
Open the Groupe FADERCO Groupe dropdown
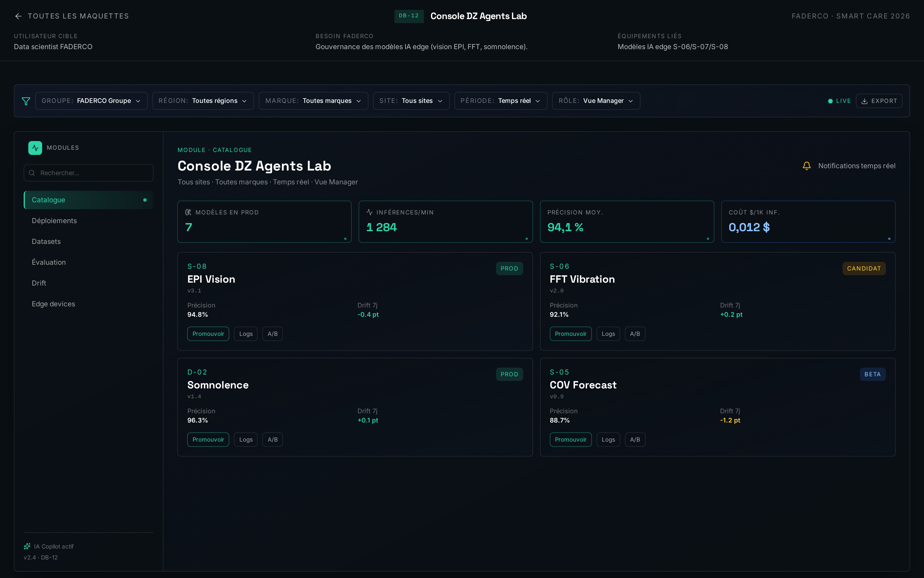click(x=92, y=101)
